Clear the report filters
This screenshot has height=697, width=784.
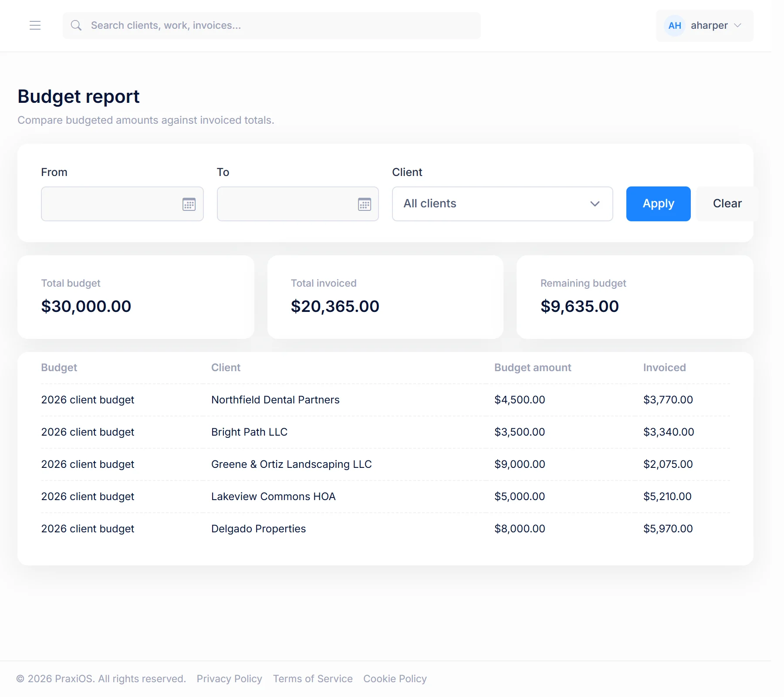727,204
